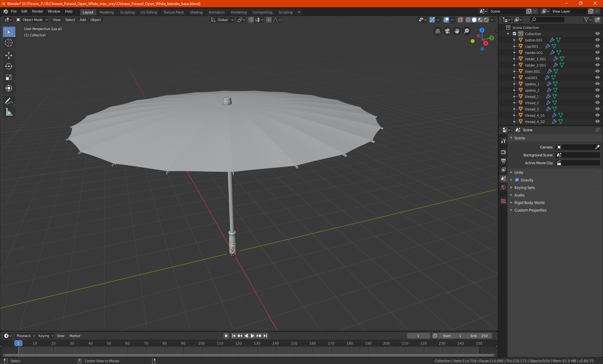Click the pan view hand icon

457,31
